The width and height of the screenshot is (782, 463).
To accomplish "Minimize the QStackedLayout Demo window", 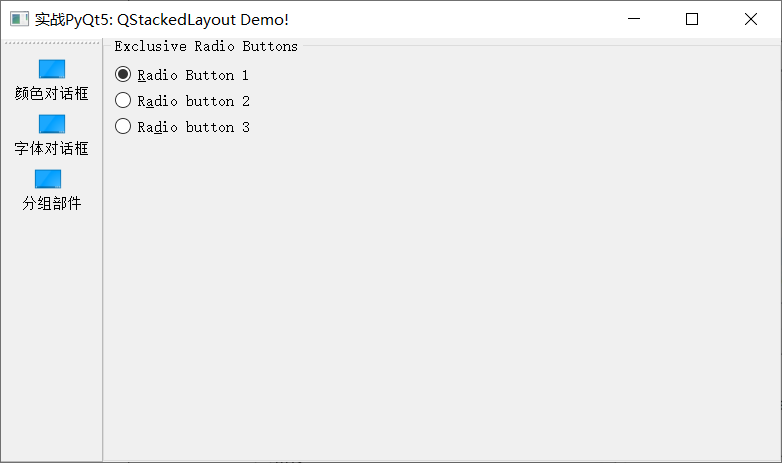I will (x=634, y=19).
